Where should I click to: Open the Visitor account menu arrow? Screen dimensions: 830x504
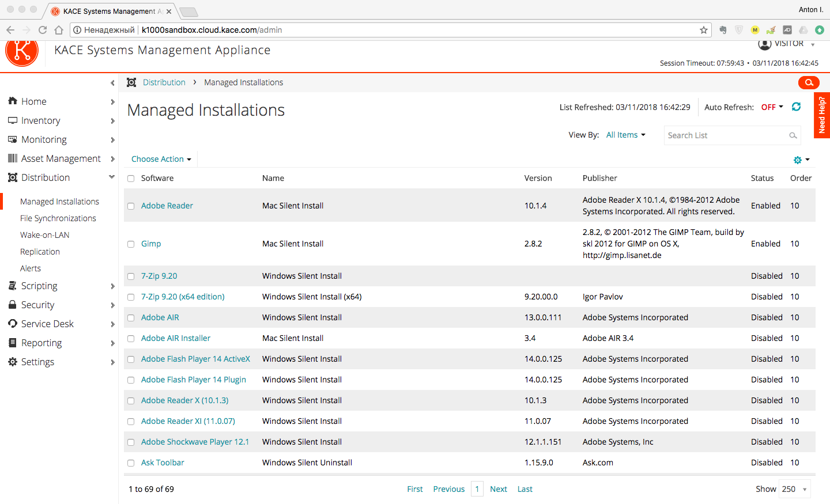click(813, 45)
